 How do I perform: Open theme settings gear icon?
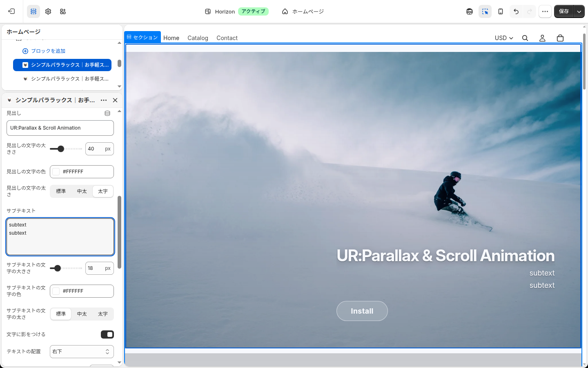[x=48, y=11]
